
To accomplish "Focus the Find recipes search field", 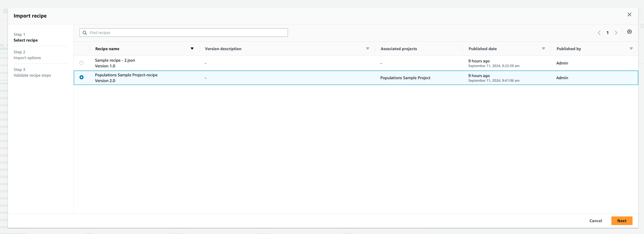I will tap(186, 33).
